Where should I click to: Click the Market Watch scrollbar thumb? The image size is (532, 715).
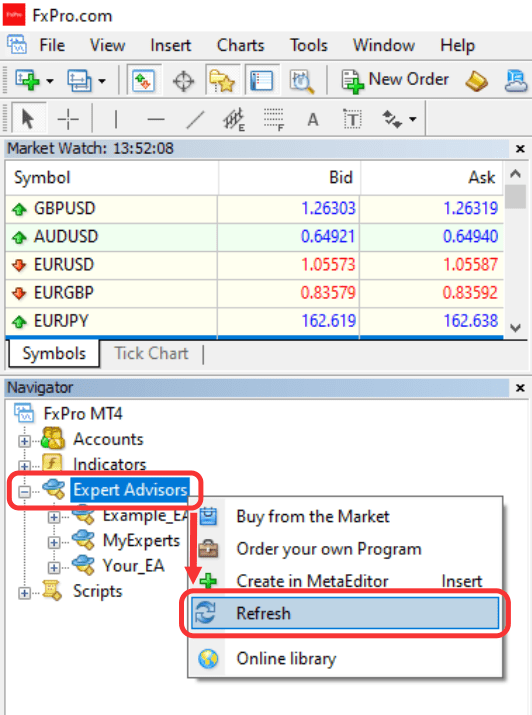tap(516, 197)
